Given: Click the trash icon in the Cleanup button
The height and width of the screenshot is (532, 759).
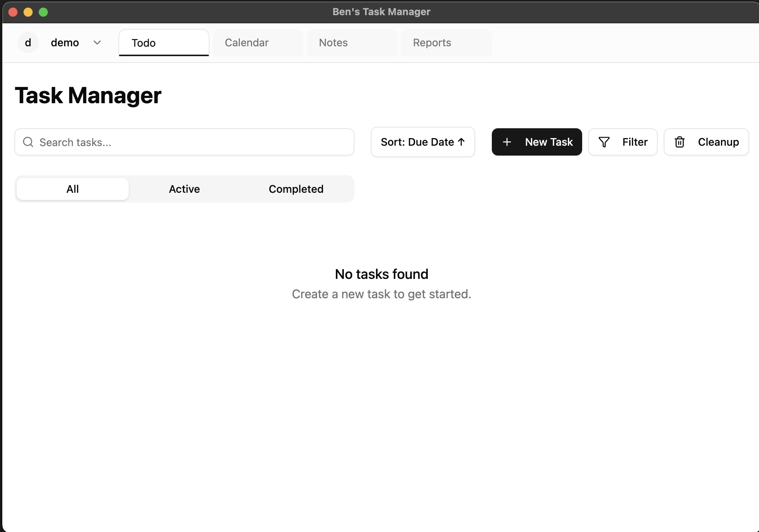Looking at the screenshot, I should click(x=680, y=142).
